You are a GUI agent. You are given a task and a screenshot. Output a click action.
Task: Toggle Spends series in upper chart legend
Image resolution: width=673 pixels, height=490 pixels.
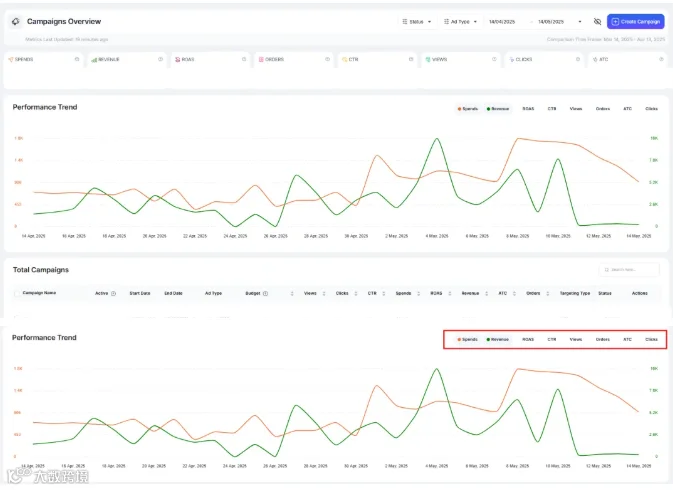click(x=468, y=109)
